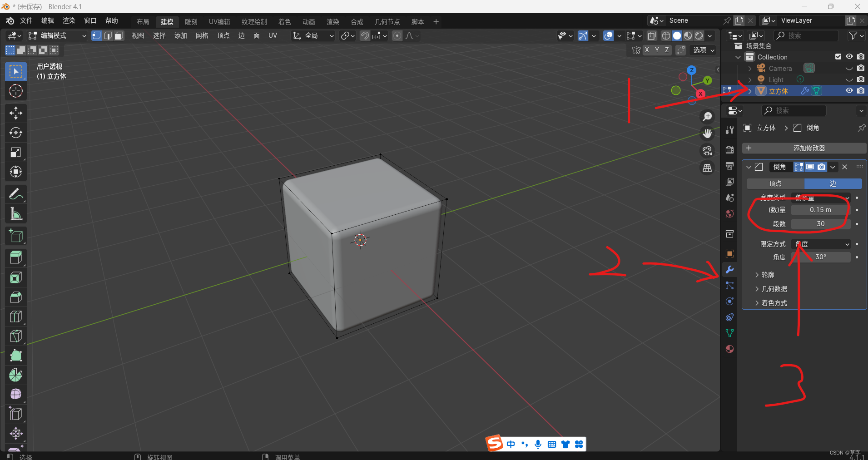
Task: Open the Material properties tab icon
Action: click(729, 349)
